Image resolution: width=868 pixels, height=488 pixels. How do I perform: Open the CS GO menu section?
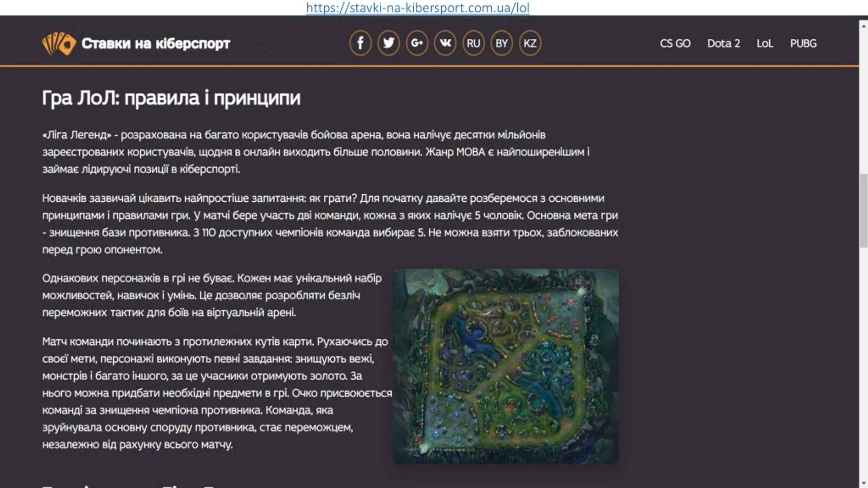[675, 43]
